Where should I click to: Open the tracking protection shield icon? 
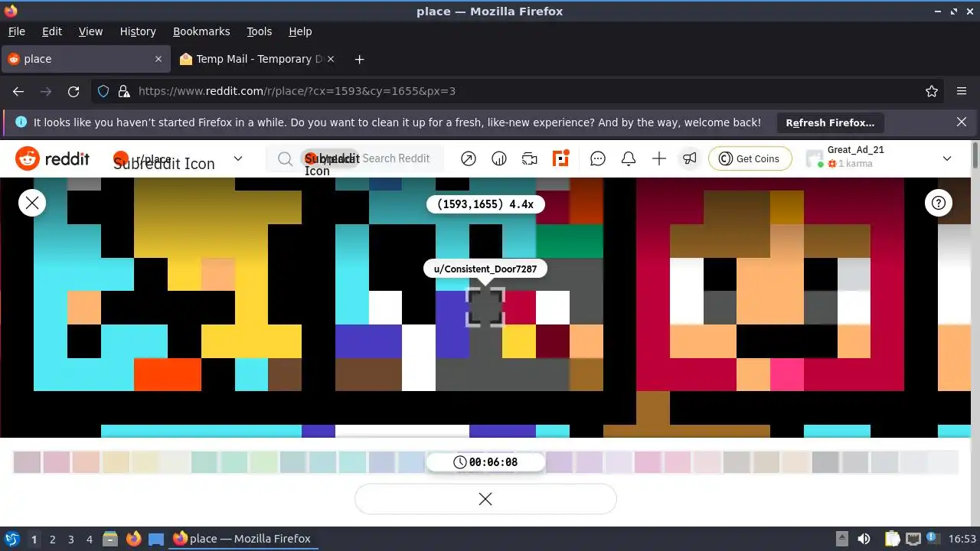tap(104, 91)
